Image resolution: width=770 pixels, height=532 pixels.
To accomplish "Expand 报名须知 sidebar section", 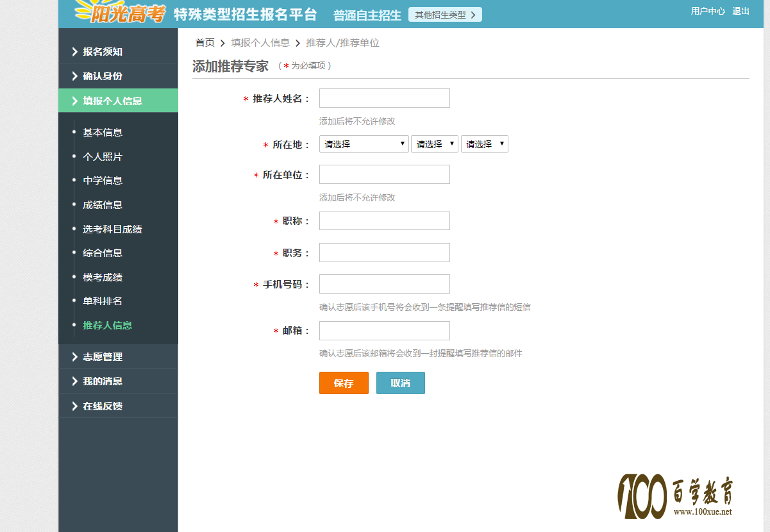I will coord(118,51).
